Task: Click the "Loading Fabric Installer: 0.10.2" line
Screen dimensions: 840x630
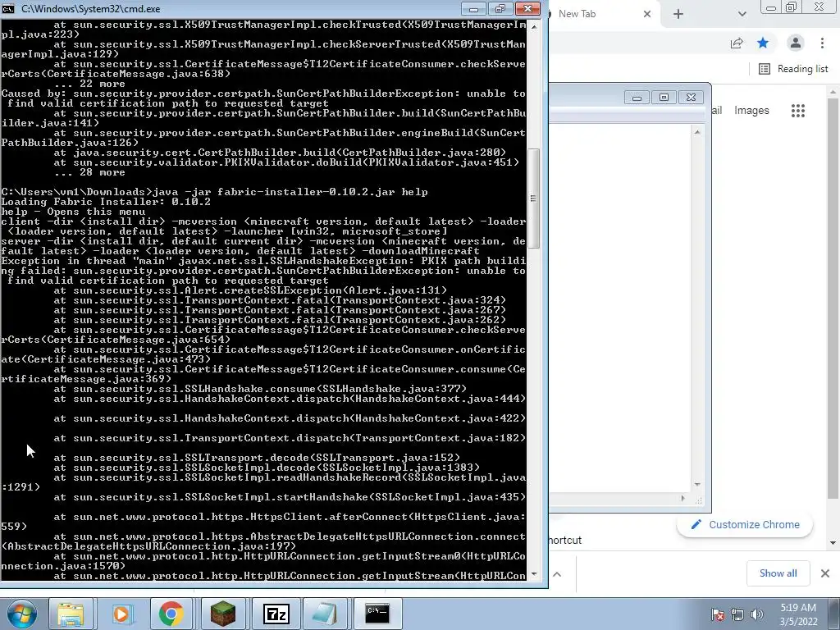Action: coord(106,202)
